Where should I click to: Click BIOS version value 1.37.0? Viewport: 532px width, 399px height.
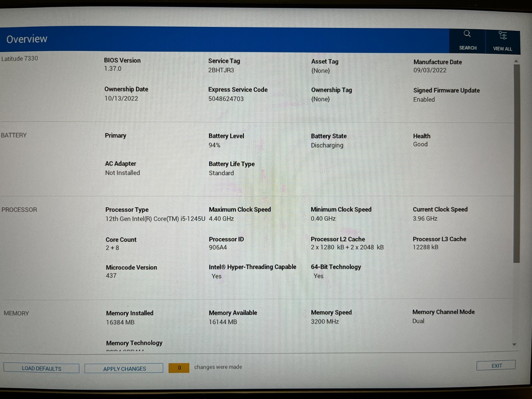pyautogui.click(x=113, y=68)
